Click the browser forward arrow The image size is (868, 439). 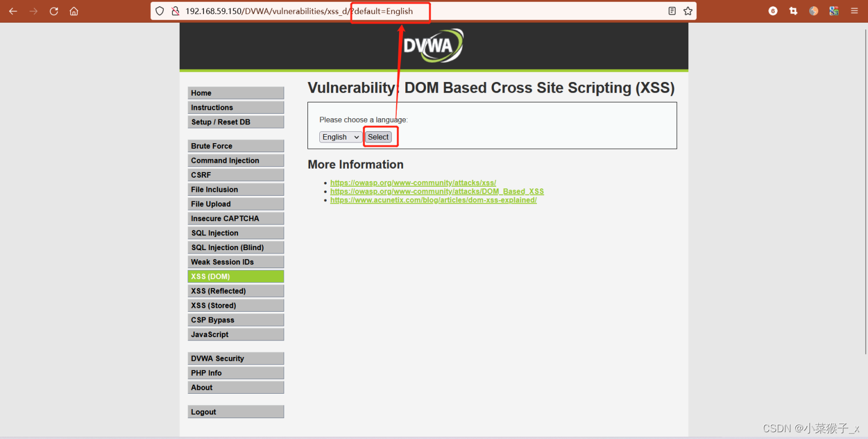(x=33, y=11)
